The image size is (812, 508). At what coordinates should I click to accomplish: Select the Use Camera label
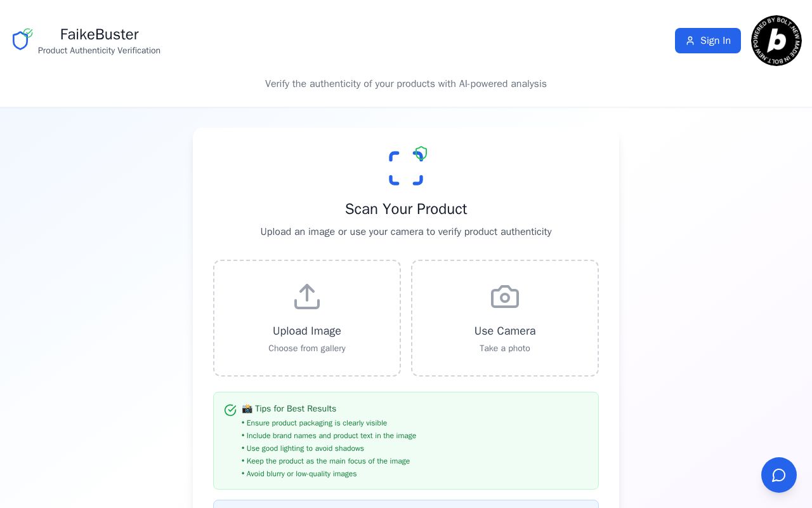505,331
